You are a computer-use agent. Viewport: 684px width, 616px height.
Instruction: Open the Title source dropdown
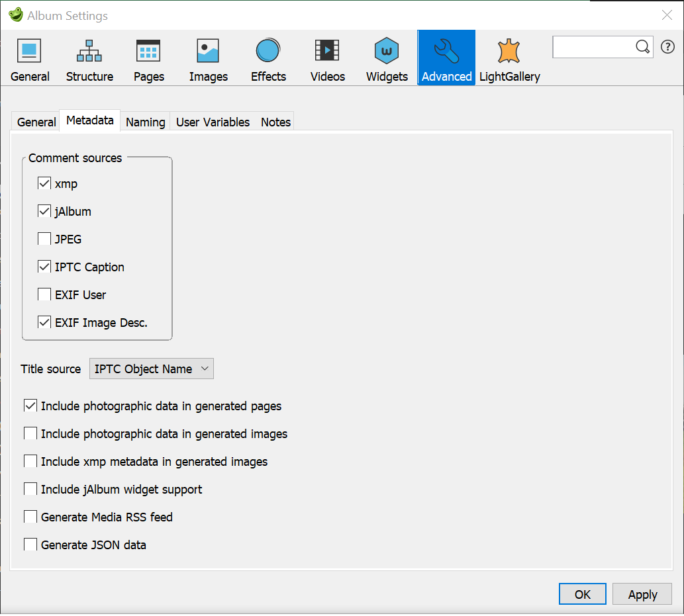pos(151,369)
